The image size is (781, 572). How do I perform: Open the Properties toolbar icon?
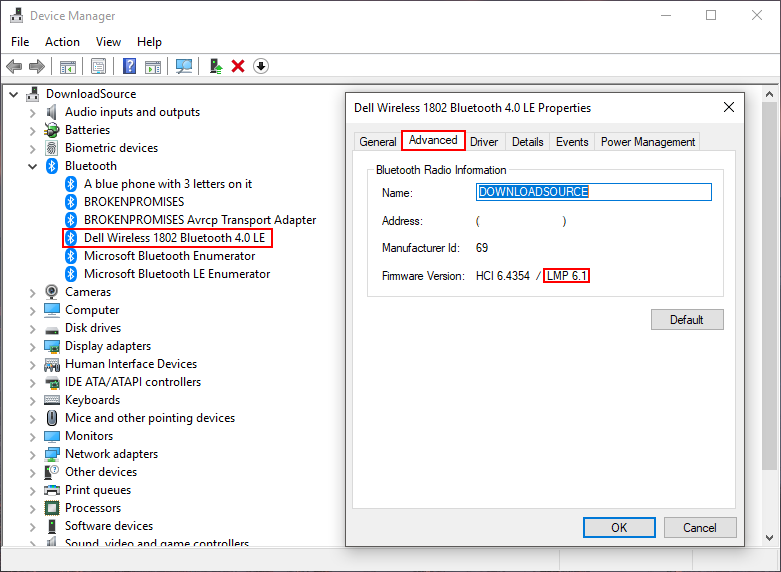click(98, 66)
